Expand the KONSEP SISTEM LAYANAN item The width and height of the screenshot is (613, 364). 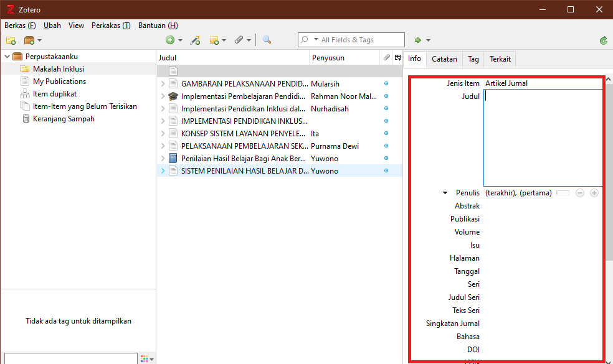tap(163, 134)
